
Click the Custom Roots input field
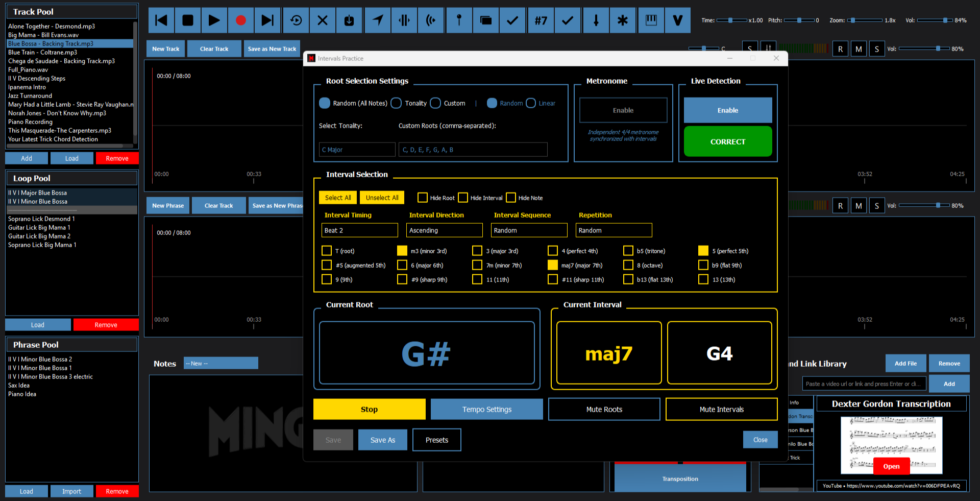(473, 150)
